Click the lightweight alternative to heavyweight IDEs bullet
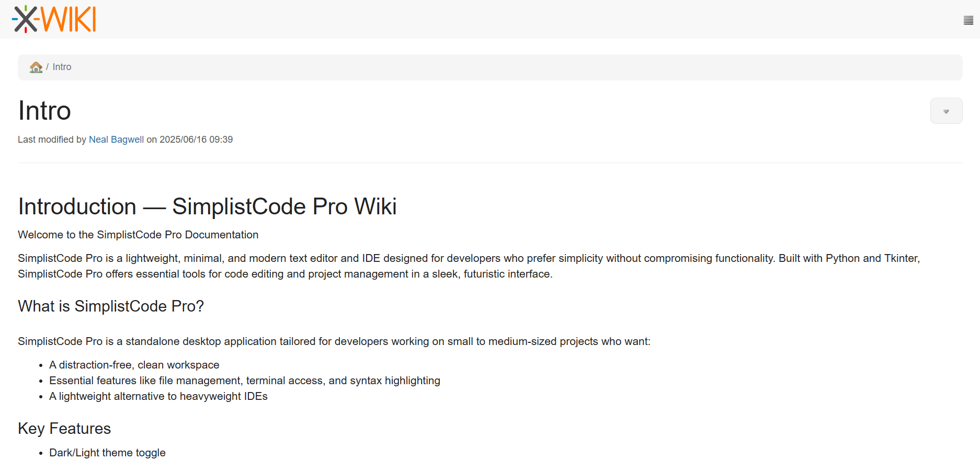Screen dimensions: 980x460 click(x=158, y=396)
